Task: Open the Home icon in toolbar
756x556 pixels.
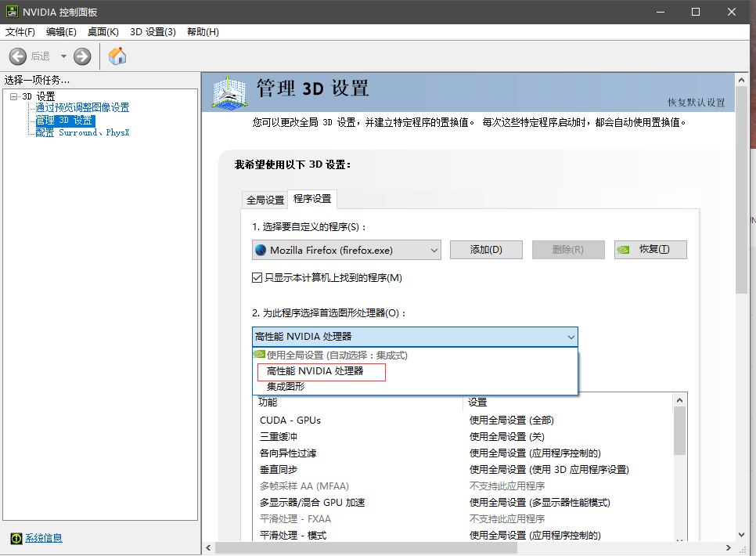Action: [x=117, y=56]
